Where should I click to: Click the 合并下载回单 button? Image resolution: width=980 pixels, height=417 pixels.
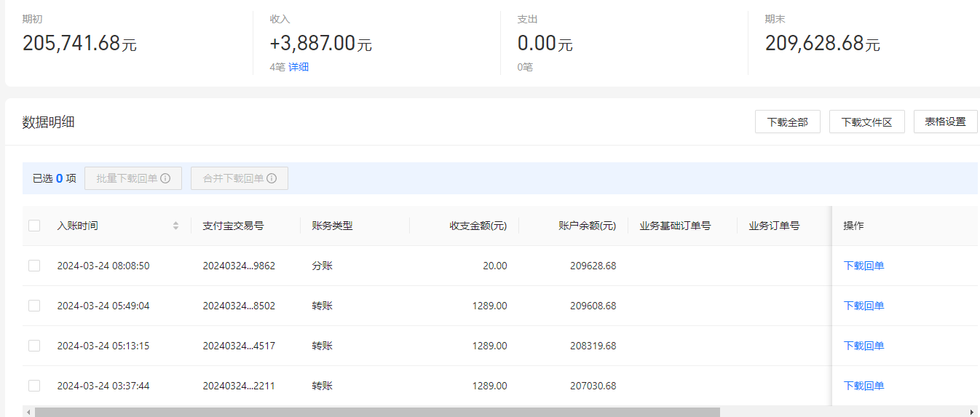(x=240, y=178)
